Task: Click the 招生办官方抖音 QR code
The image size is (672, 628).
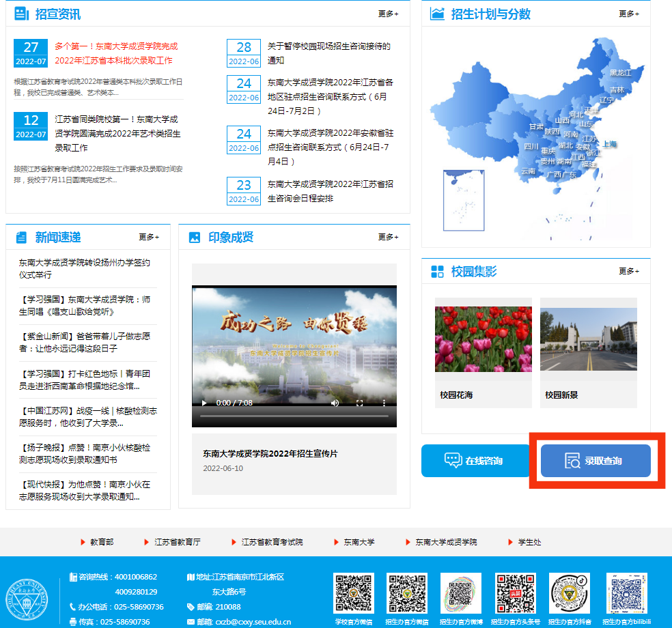Action: click(x=570, y=594)
